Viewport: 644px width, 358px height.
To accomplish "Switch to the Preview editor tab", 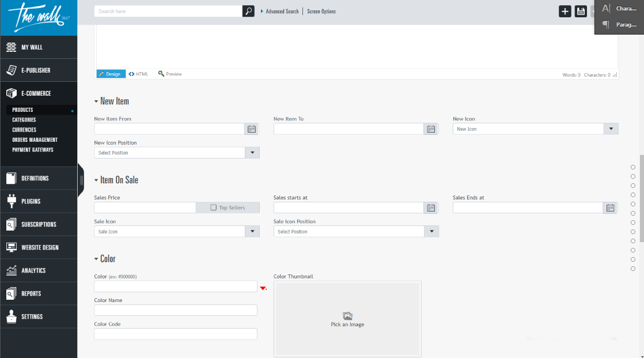I will [x=170, y=74].
